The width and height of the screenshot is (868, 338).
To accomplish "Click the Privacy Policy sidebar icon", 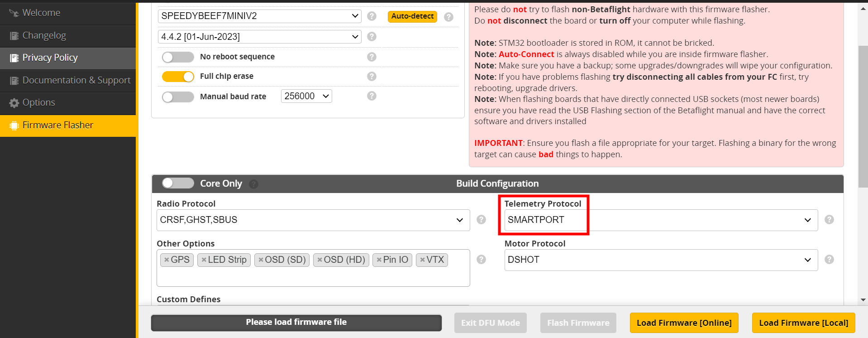I will [x=14, y=58].
